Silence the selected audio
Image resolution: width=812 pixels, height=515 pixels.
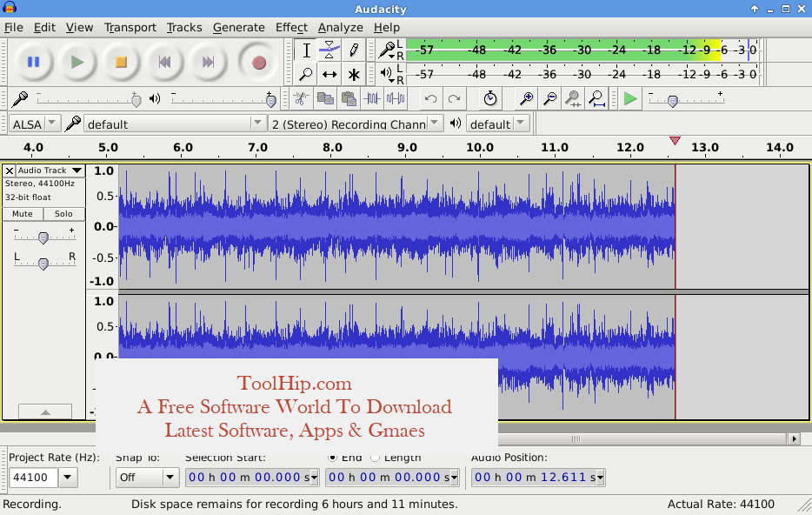[396, 98]
